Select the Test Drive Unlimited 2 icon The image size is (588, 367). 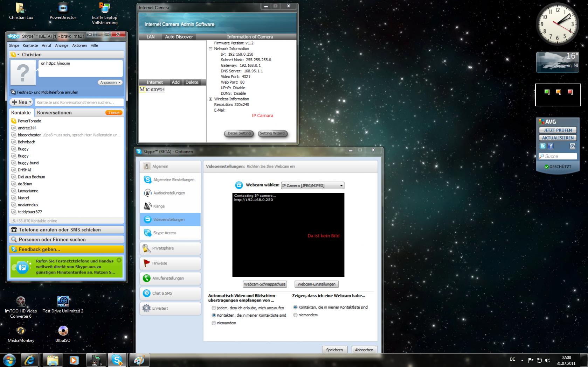(63, 304)
